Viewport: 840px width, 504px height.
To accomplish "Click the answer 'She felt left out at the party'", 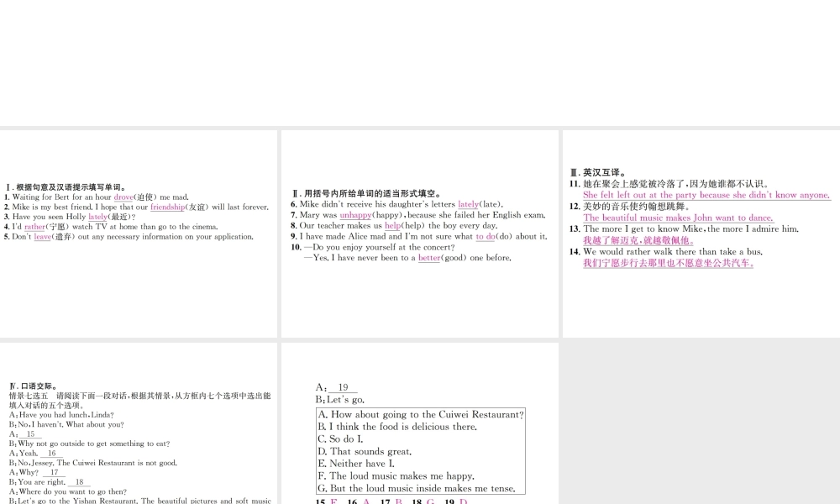I will tap(706, 195).
